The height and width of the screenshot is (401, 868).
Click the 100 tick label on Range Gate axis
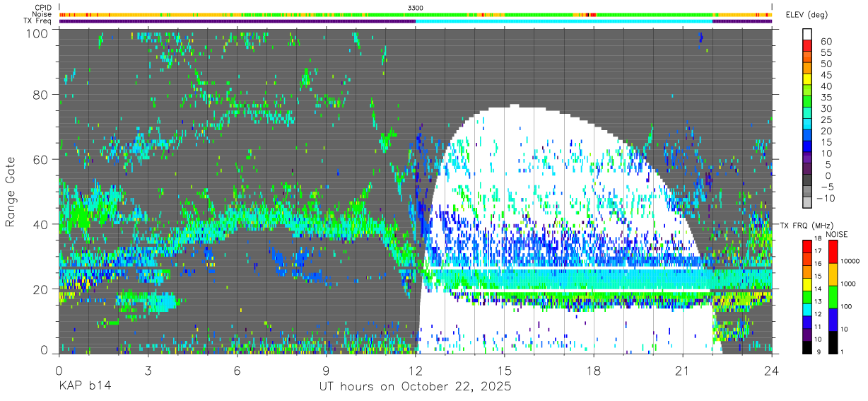pos(37,33)
